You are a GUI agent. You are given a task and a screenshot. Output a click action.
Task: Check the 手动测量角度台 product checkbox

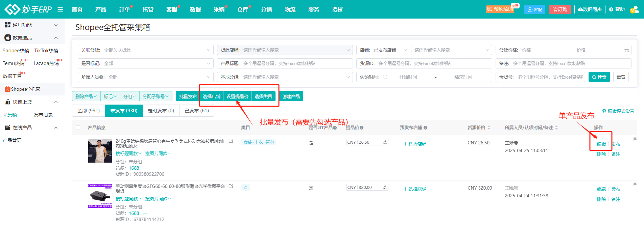point(78,186)
